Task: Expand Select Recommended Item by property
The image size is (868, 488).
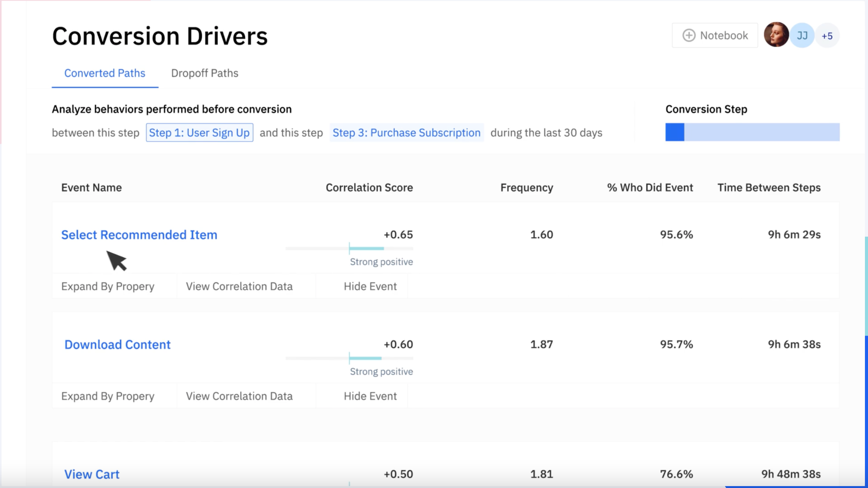Action: tap(108, 286)
